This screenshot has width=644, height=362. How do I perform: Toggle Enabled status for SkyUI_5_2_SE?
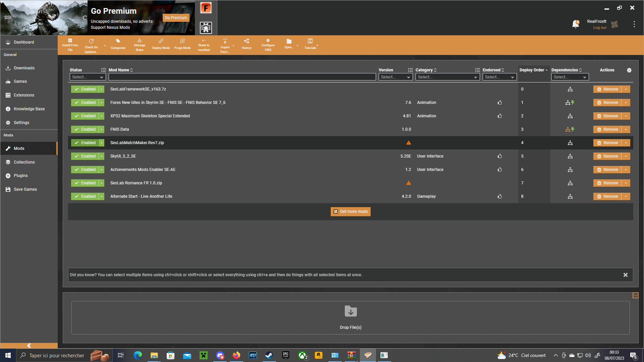pos(85,156)
